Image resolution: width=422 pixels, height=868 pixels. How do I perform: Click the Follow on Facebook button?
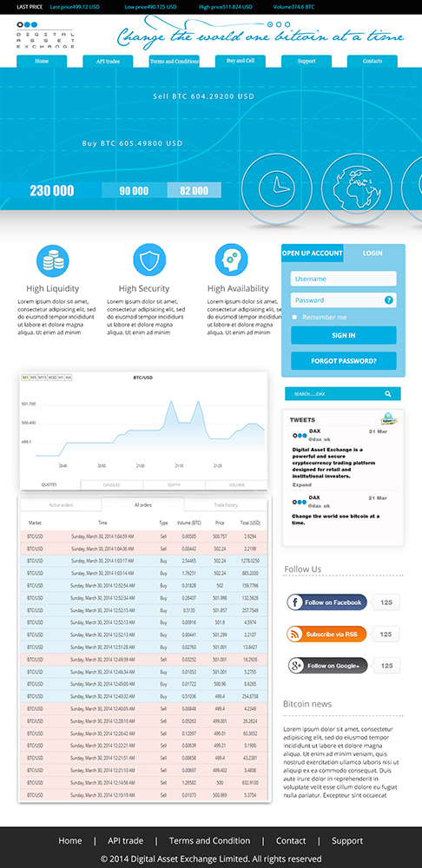pyautogui.click(x=327, y=602)
